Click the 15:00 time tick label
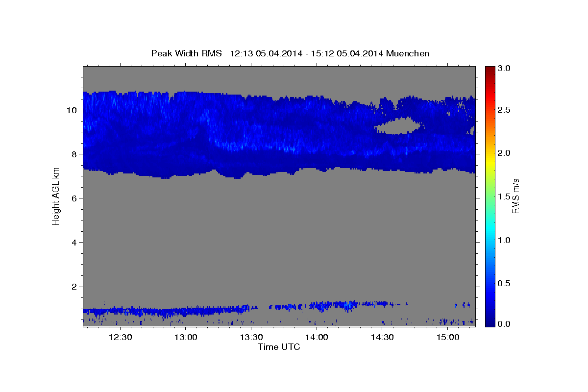 coord(448,337)
